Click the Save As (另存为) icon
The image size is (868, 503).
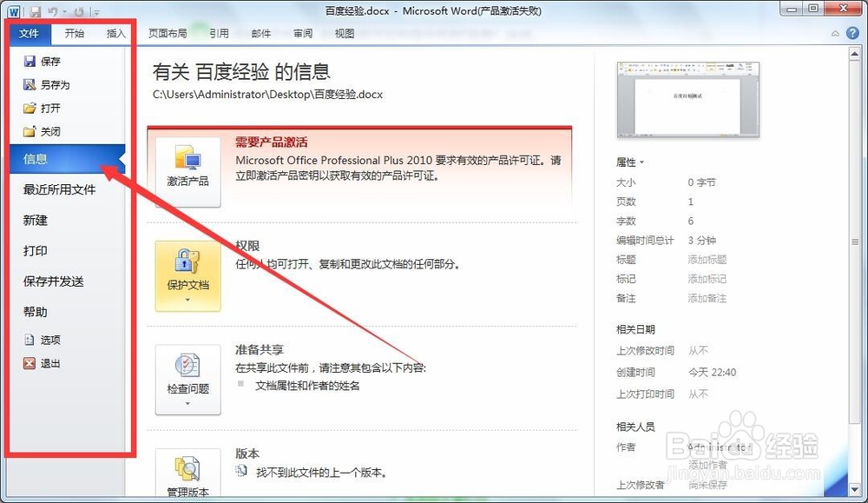click(30, 84)
